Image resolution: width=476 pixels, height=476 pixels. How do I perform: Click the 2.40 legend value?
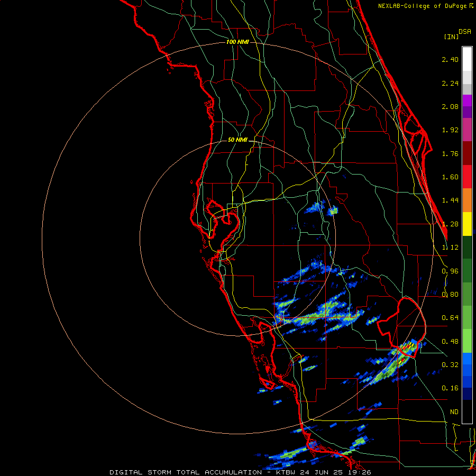point(450,59)
